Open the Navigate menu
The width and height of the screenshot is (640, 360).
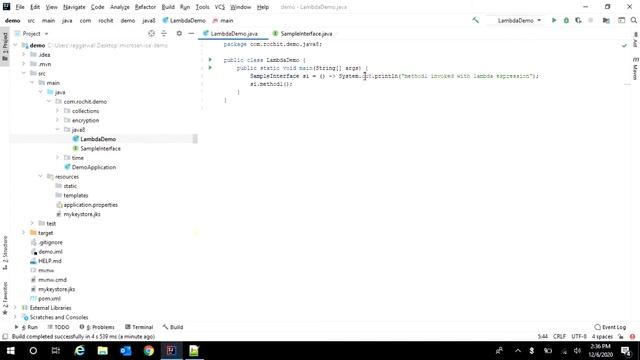coord(74,7)
